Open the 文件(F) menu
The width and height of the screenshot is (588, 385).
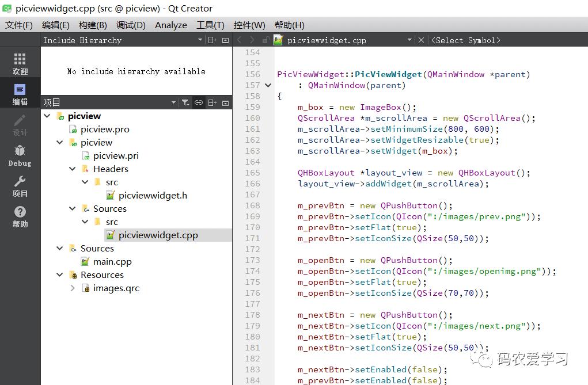pos(19,25)
